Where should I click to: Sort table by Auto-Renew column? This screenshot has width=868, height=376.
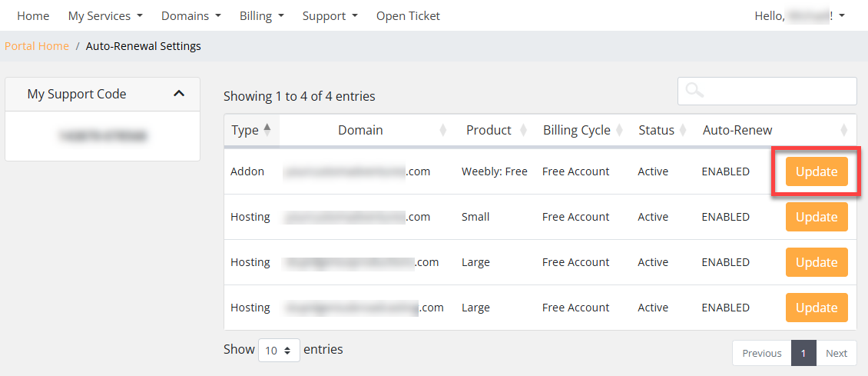[775, 130]
